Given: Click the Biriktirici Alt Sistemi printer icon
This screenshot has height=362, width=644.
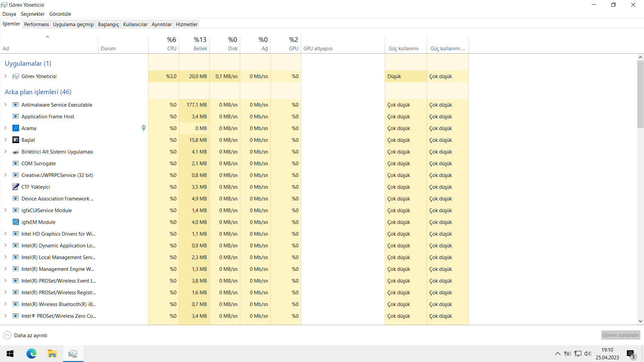Looking at the screenshot, I should [16, 152].
